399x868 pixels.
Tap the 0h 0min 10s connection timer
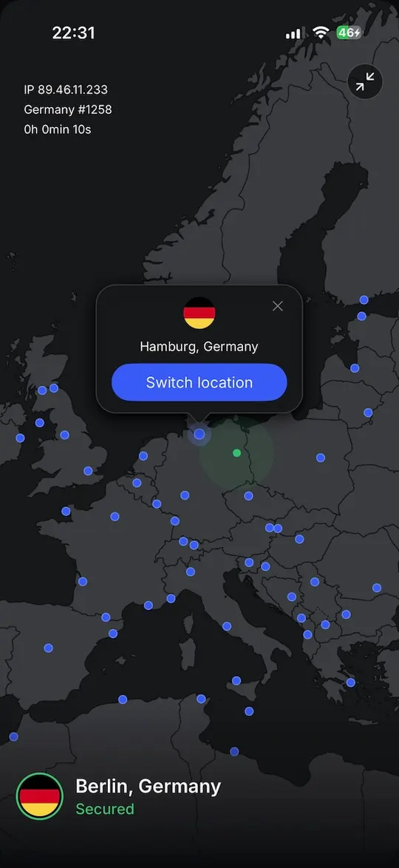58,129
